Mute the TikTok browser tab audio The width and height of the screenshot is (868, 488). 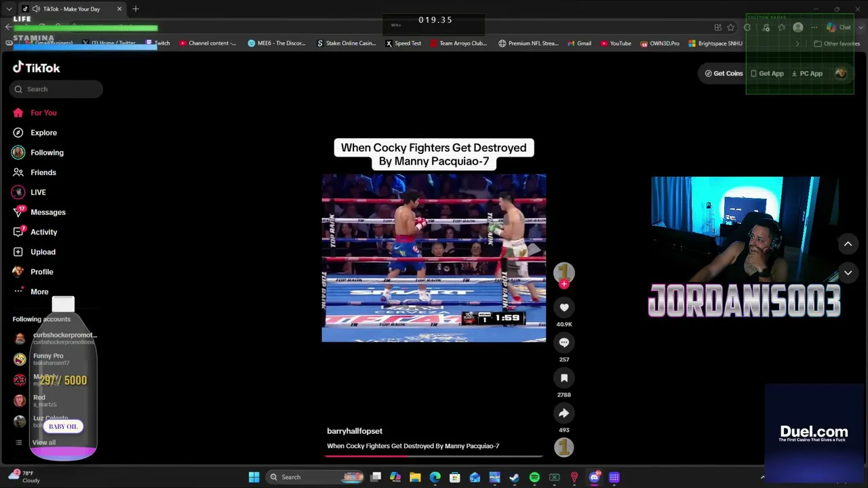36,9
